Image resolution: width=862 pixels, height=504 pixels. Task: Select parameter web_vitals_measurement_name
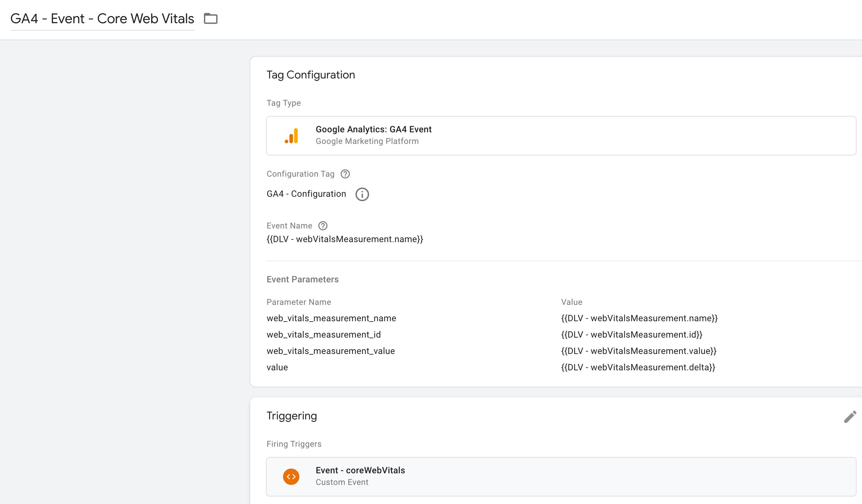click(x=331, y=318)
